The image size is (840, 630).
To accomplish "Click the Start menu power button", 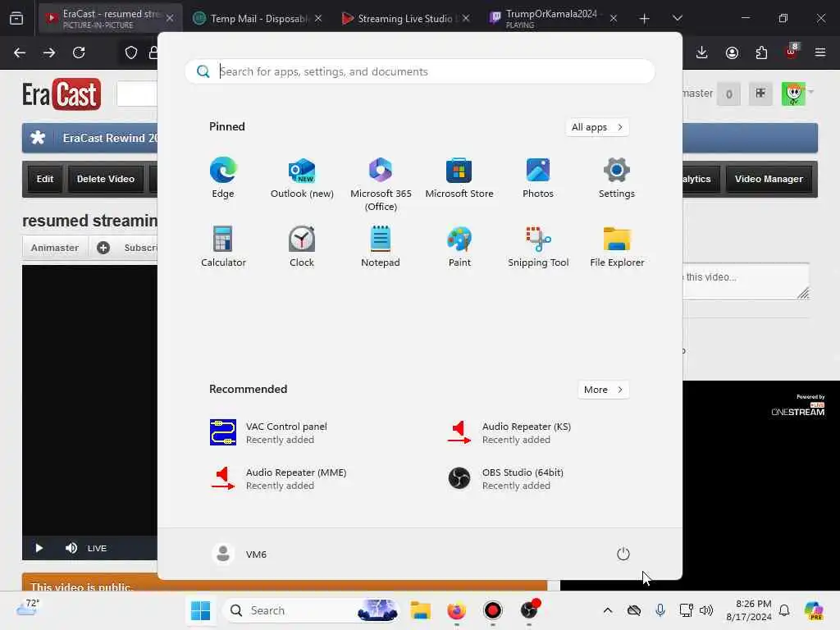I will (623, 554).
